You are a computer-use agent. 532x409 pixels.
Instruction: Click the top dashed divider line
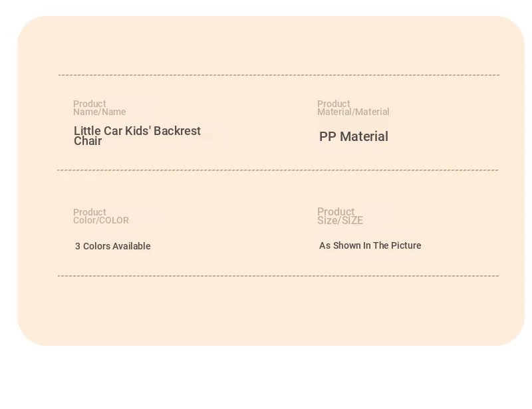click(279, 75)
